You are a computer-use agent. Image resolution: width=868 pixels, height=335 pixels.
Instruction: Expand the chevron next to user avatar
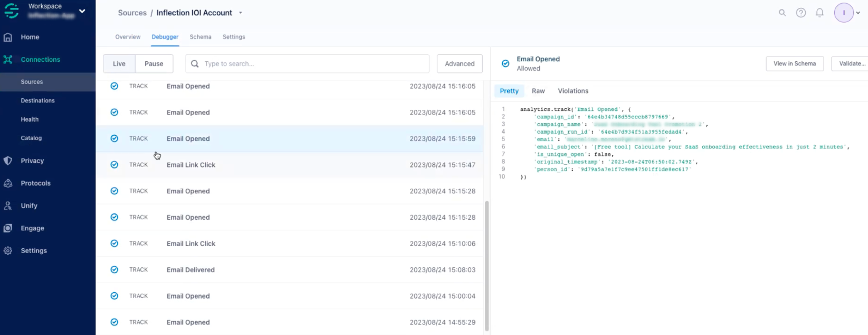coord(858,13)
